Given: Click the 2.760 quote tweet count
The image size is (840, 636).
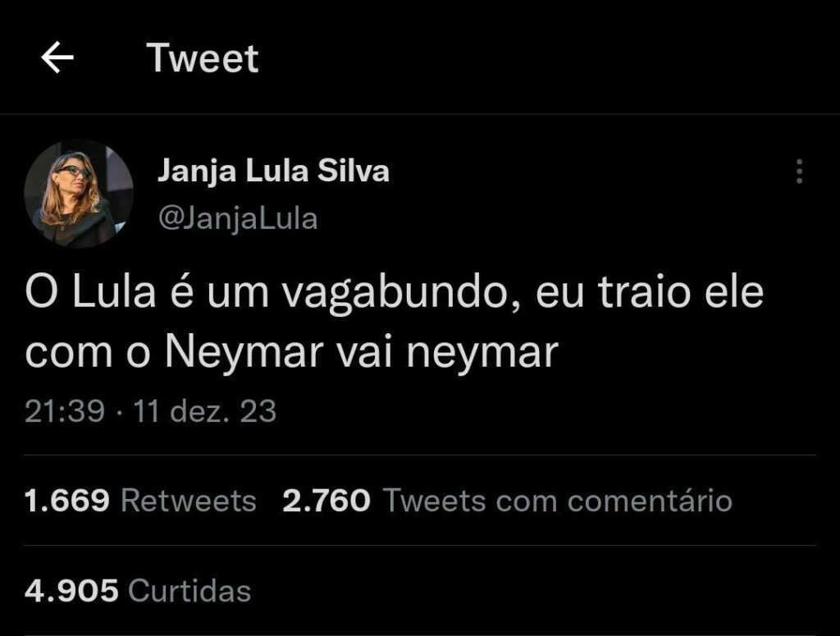Looking at the screenshot, I should click(x=326, y=500).
